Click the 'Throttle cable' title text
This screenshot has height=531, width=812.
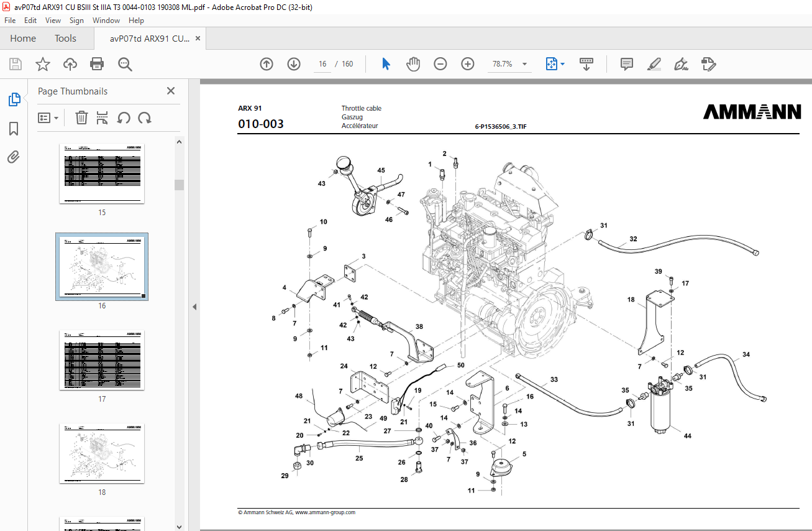(x=362, y=108)
